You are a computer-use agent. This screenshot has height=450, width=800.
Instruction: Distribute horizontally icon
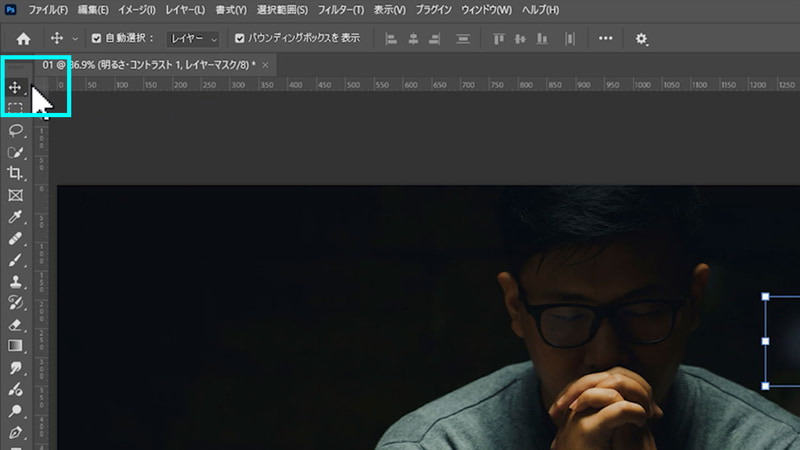pyautogui.click(x=570, y=39)
